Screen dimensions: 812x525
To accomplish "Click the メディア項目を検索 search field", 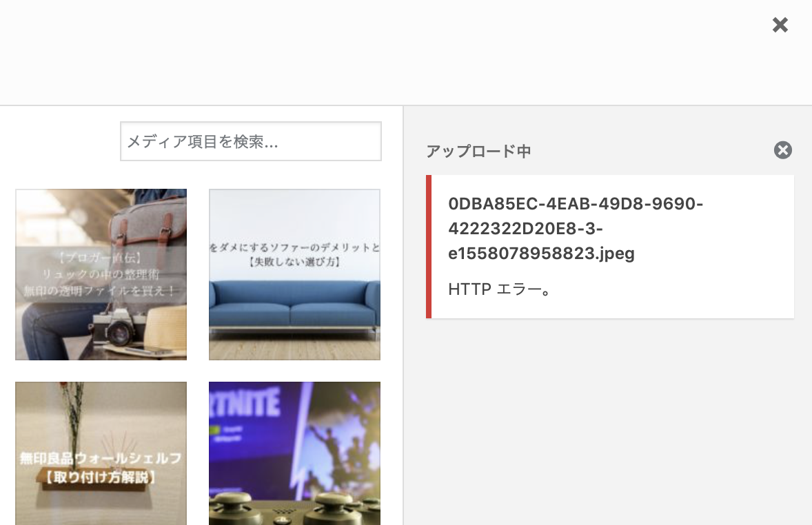I will pyautogui.click(x=251, y=141).
